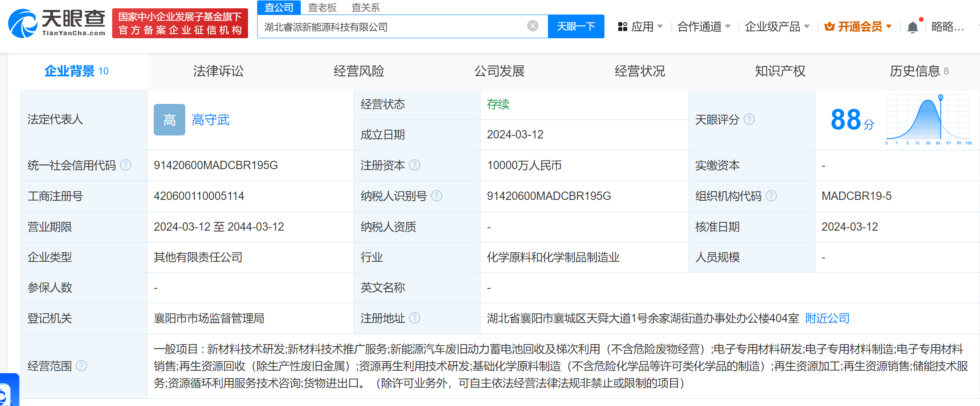Click help icon next to 统一社会信用代码
Screen dimensions: 980x406
point(125,165)
